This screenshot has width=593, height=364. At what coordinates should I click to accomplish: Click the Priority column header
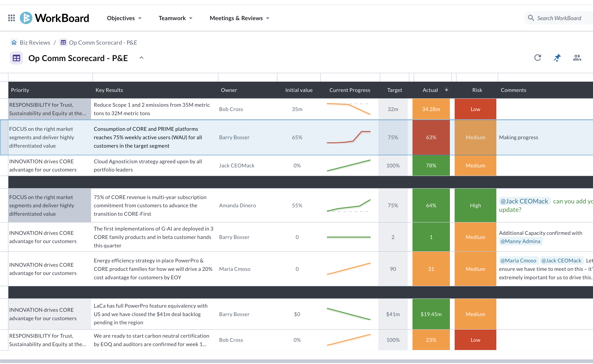[x=20, y=90]
